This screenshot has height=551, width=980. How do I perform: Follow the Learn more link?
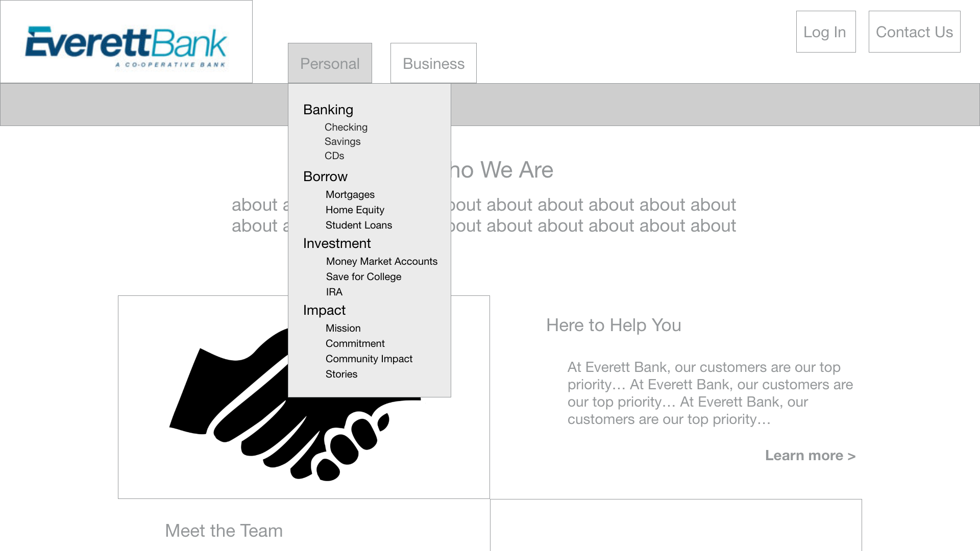[x=810, y=455]
